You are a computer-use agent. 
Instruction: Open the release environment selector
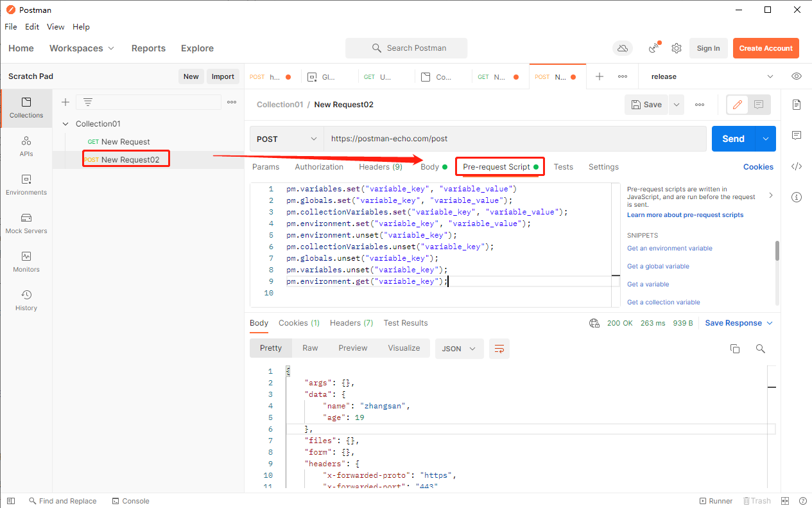pyautogui.click(x=713, y=76)
